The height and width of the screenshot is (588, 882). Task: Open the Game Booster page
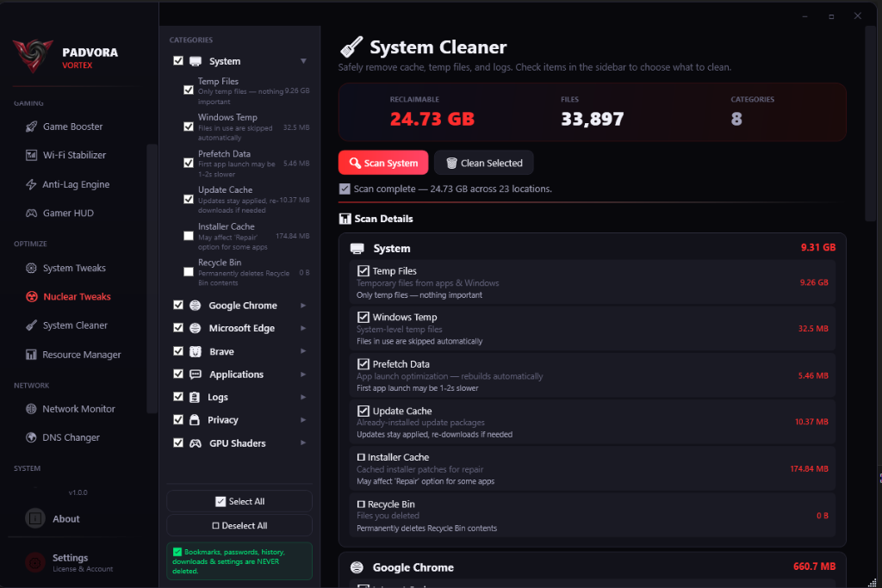73,127
